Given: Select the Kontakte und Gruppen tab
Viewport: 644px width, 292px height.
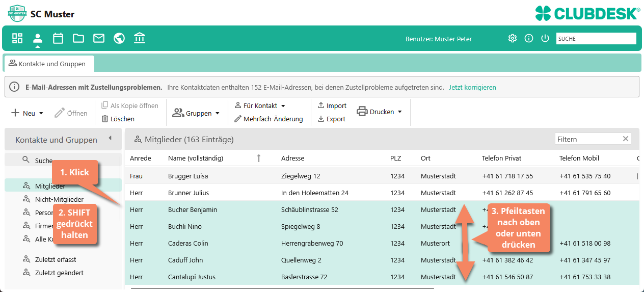Looking at the screenshot, I should (49, 64).
